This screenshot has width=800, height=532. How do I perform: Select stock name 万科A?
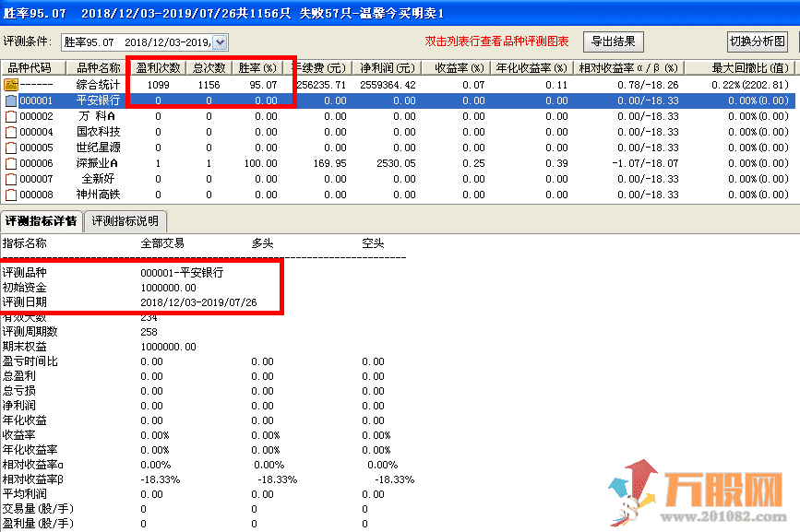(x=98, y=116)
